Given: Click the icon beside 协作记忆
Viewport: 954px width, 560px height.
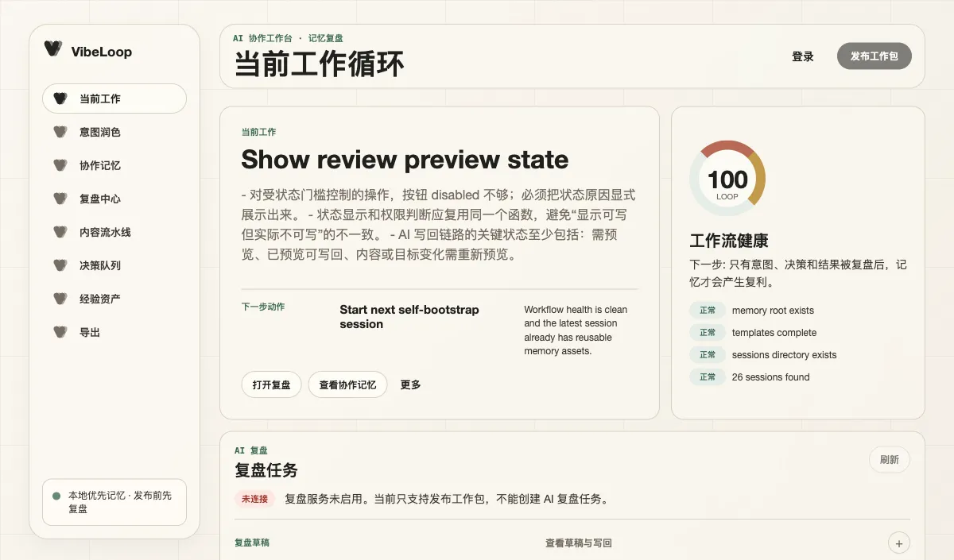Looking at the screenshot, I should pos(60,165).
